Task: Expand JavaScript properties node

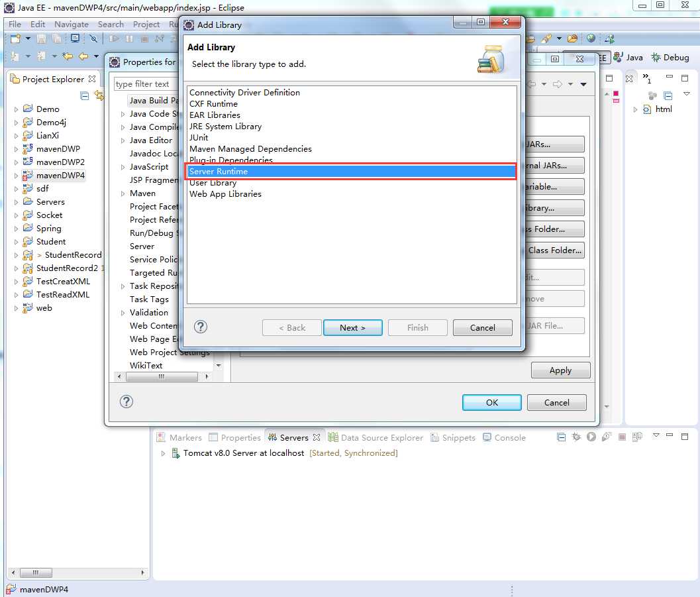Action: pyautogui.click(x=123, y=168)
